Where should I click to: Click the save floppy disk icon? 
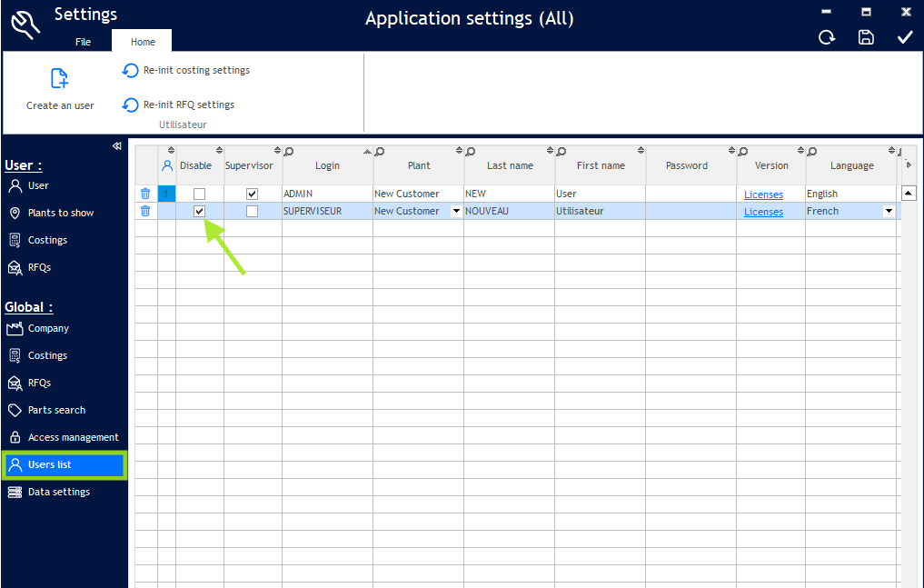[866, 37]
